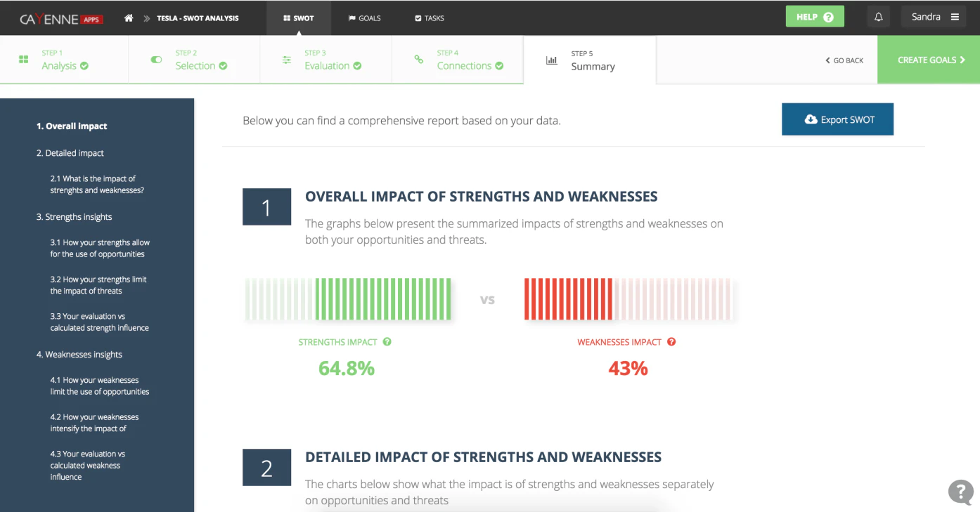Open section 4.1 weaknesses limit opportunities
The image size is (980, 512).
[x=99, y=386]
